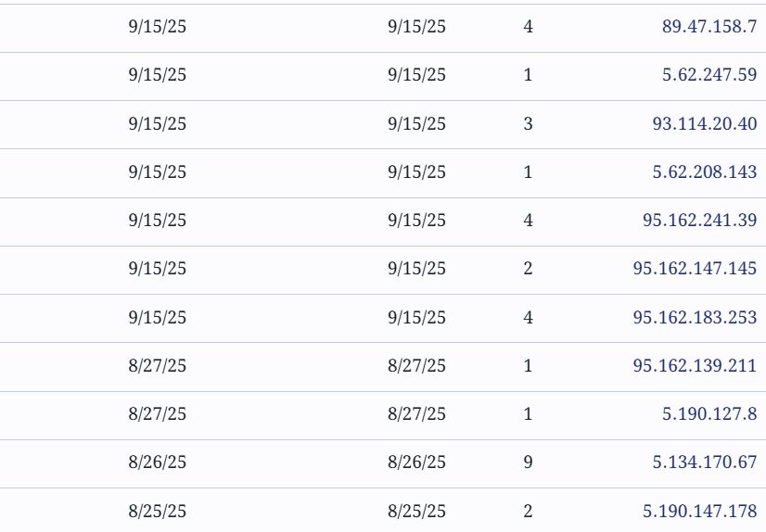766x532 pixels.
Task: Open details for 93.114.20.40
Action: click(x=704, y=123)
